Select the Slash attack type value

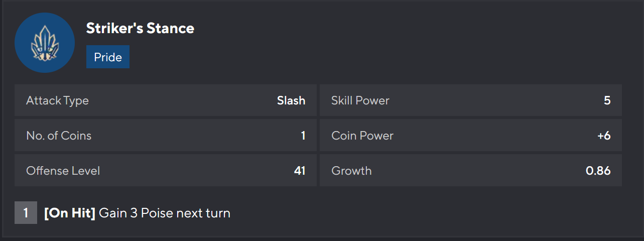pyautogui.click(x=291, y=100)
